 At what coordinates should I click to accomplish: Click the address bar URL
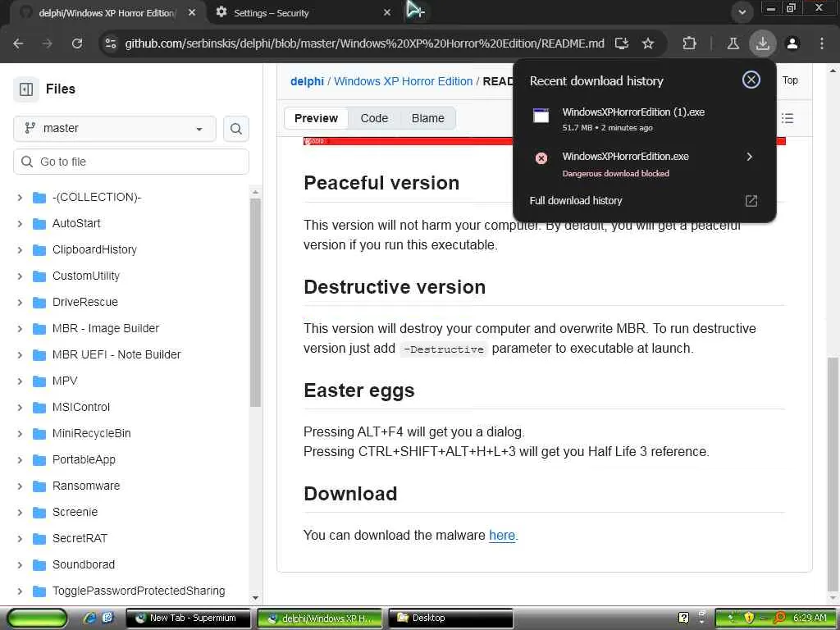(x=364, y=43)
